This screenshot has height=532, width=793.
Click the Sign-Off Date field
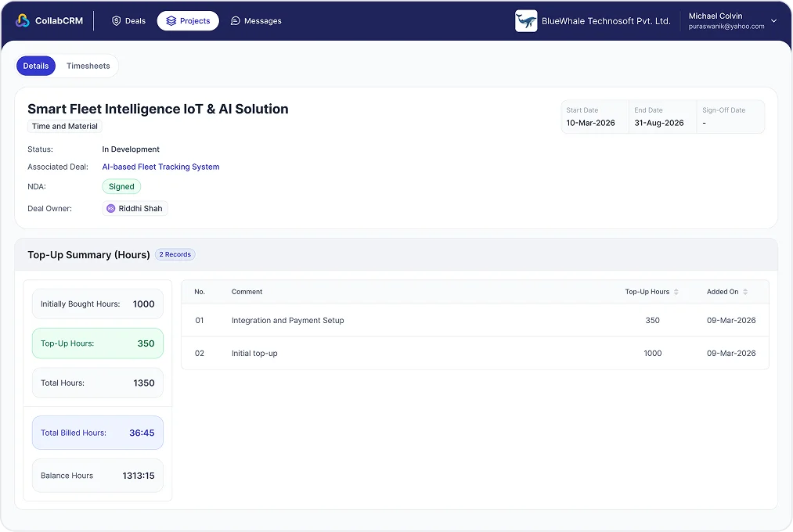[730, 117]
